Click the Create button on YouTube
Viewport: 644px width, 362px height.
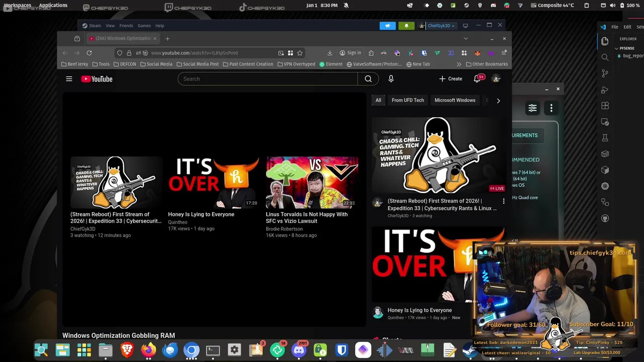coord(450,79)
